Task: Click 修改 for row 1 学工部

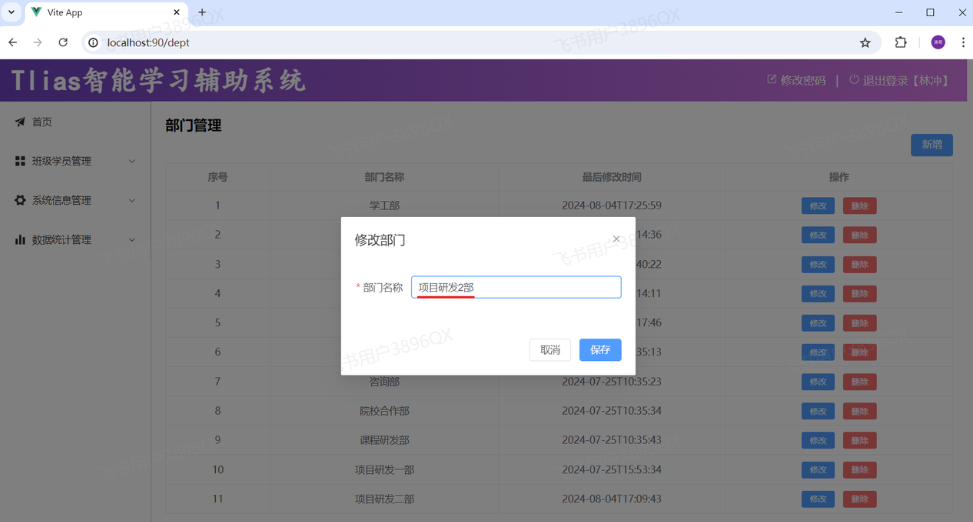Action: point(818,206)
